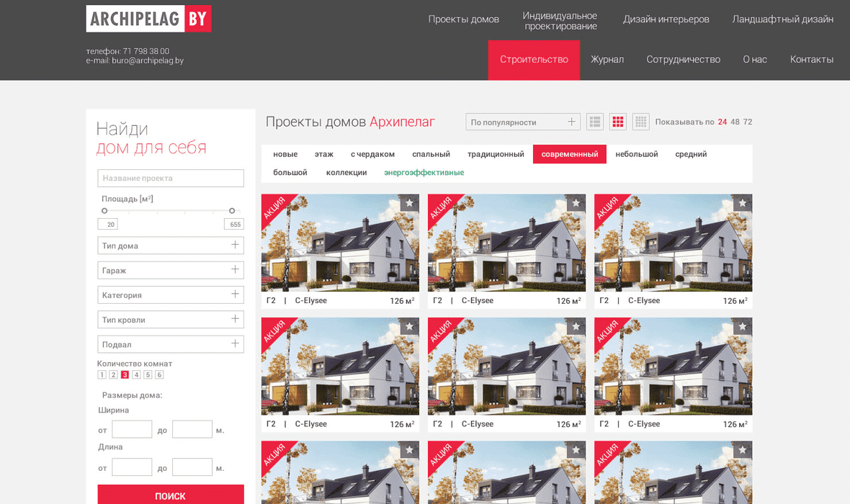Star the top-middle C-Elysee house card
Image resolution: width=850 pixels, height=504 pixels.
click(576, 204)
